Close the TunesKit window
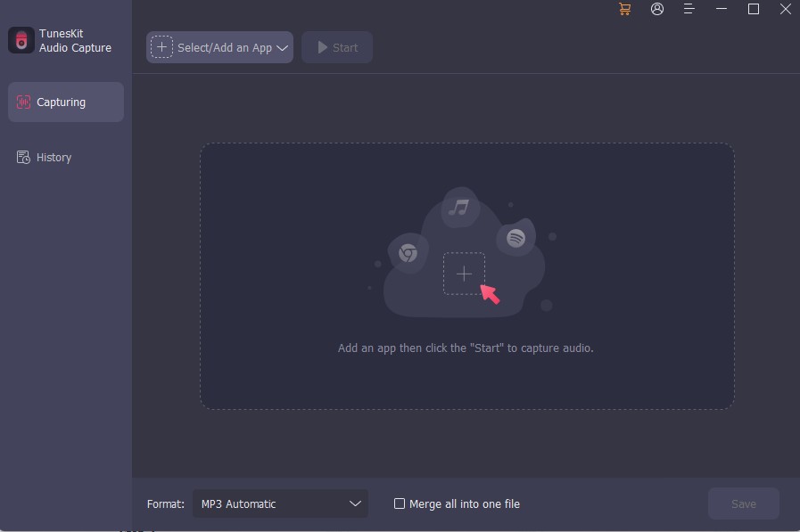 [x=785, y=9]
